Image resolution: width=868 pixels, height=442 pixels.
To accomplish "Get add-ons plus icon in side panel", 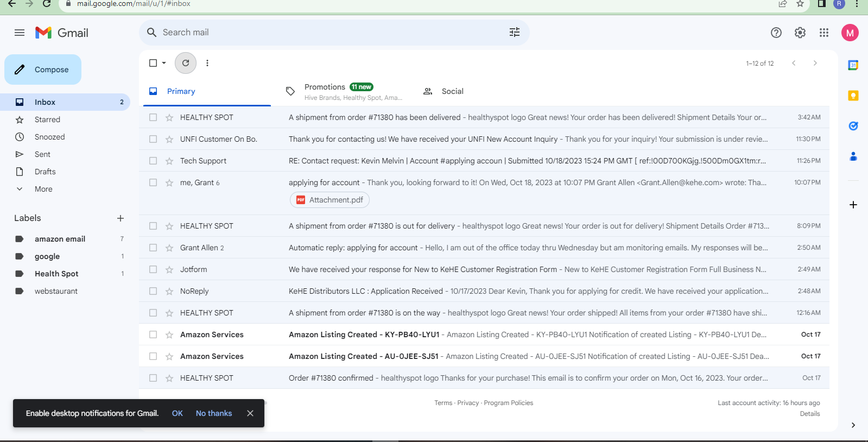I will click(853, 205).
